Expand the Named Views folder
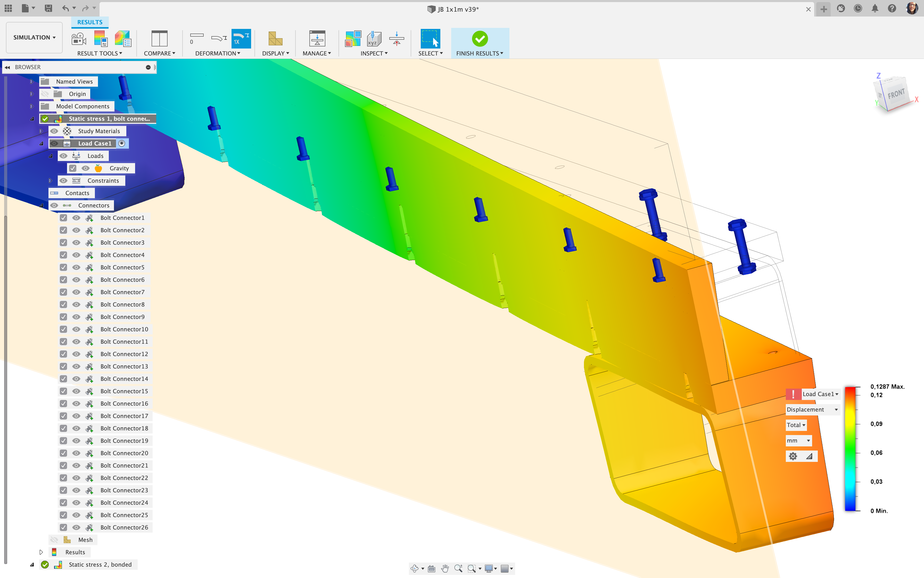 [32, 82]
